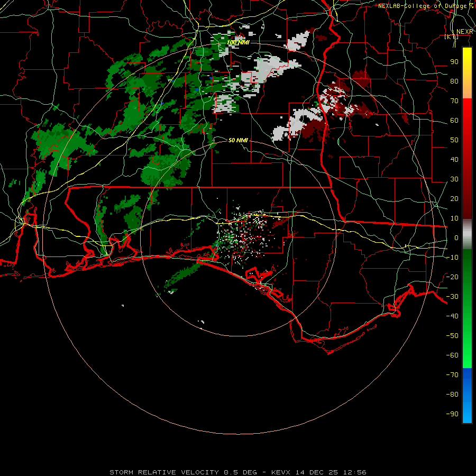
Task: Click the bright green segment near -60
Action: click(x=467, y=355)
